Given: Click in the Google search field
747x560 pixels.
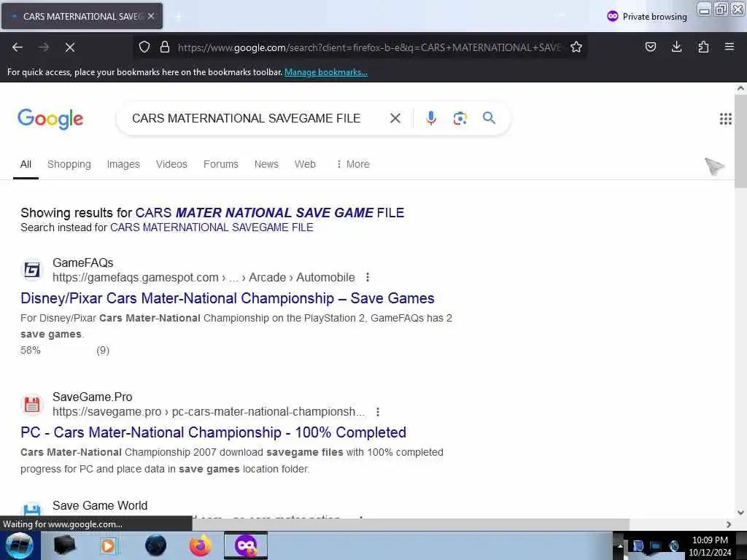Looking at the screenshot, I should click(246, 118).
